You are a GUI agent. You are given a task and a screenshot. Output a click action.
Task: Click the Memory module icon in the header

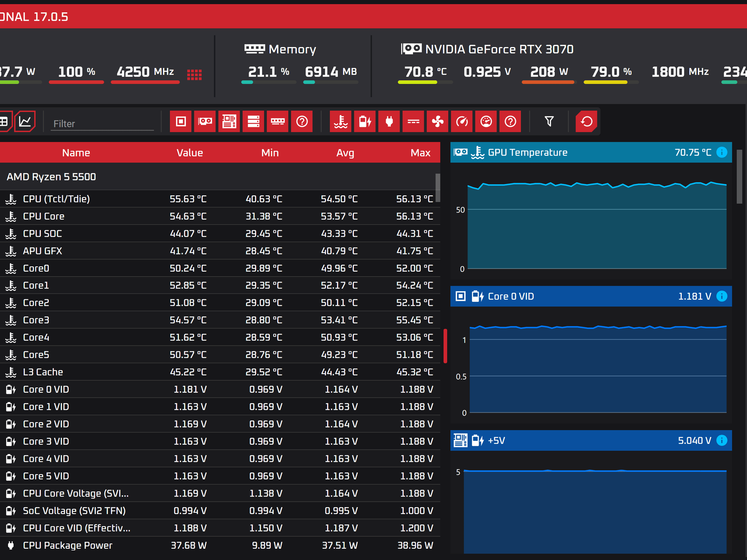255,49
